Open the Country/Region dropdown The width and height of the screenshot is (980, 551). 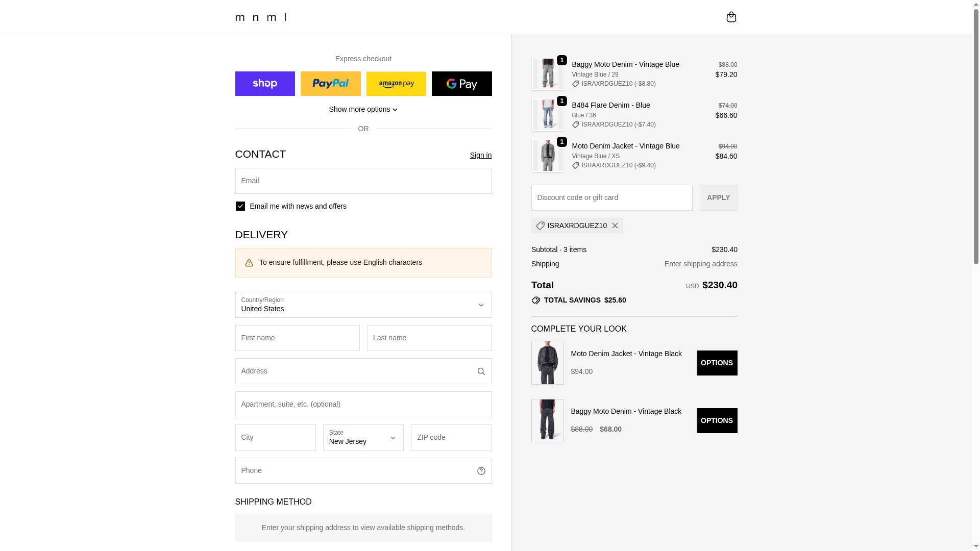click(363, 305)
